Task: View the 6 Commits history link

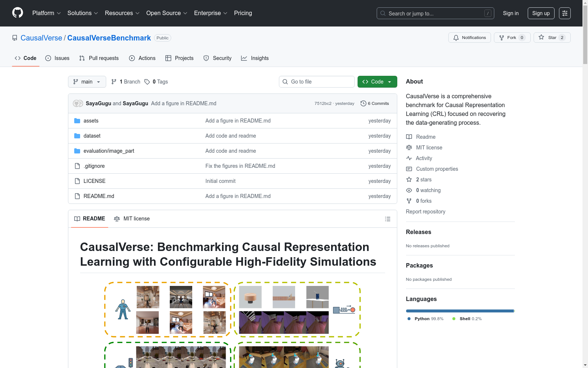Action: tap(375, 103)
